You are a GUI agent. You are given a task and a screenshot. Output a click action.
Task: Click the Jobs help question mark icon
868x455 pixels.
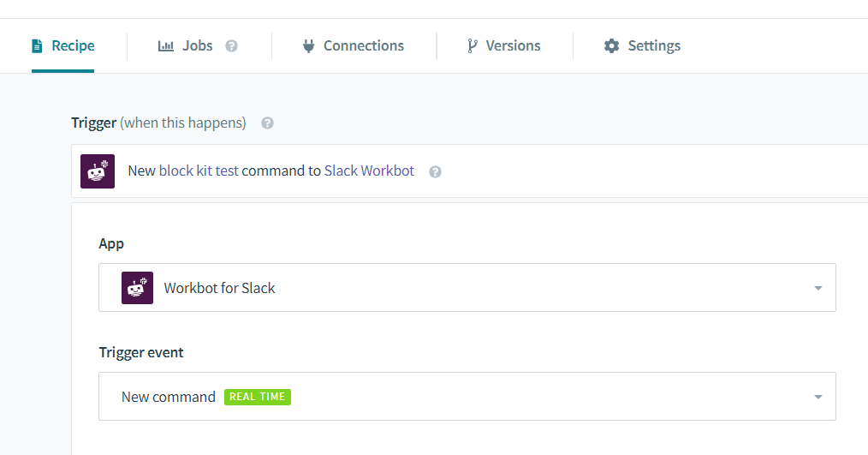(x=231, y=46)
